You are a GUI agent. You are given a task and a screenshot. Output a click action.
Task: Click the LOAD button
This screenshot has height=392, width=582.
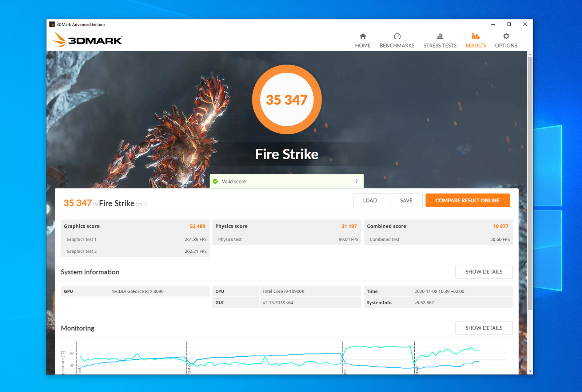[370, 200]
